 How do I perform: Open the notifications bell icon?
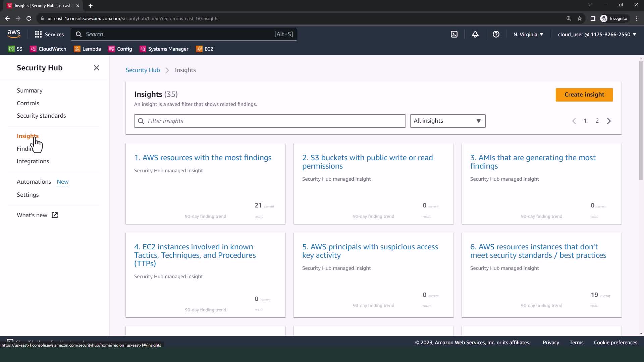click(475, 34)
